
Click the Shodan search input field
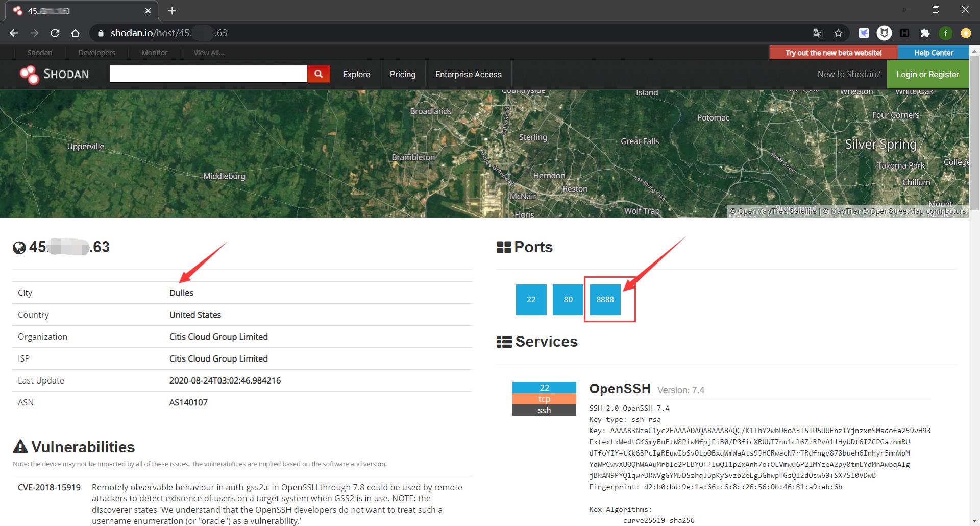(x=208, y=74)
